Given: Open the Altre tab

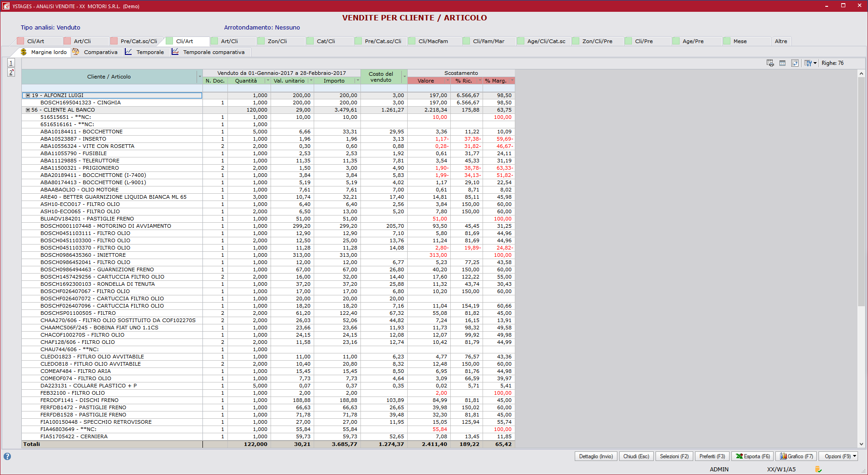Looking at the screenshot, I should coord(781,41).
